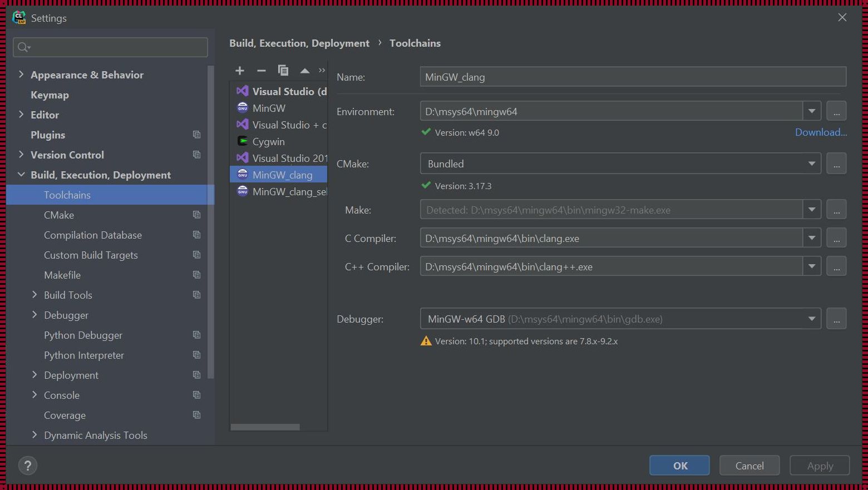868x490 pixels.
Task: Browse for CMake executable with ellipsis button
Action: pyautogui.click(x=836, y=164)
